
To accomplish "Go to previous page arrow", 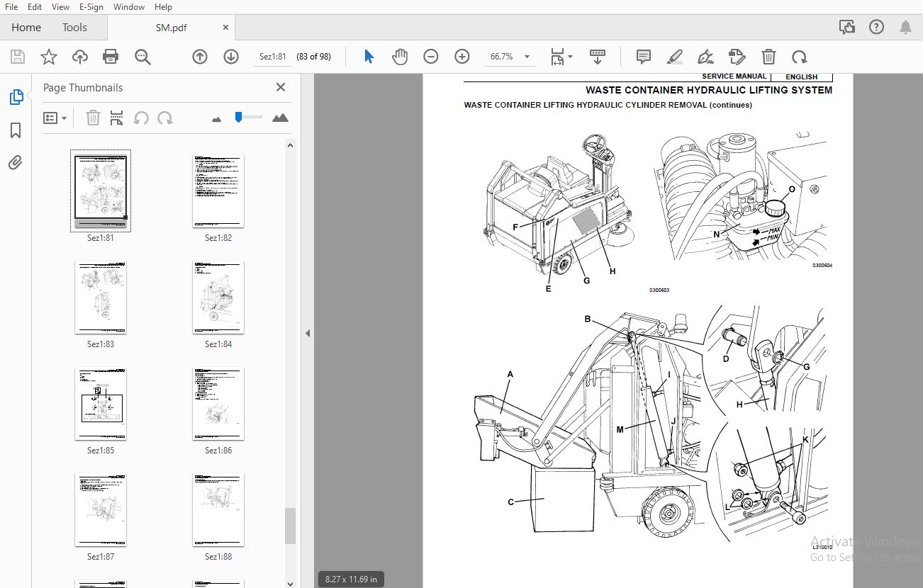I will click(x=200, y=57).
